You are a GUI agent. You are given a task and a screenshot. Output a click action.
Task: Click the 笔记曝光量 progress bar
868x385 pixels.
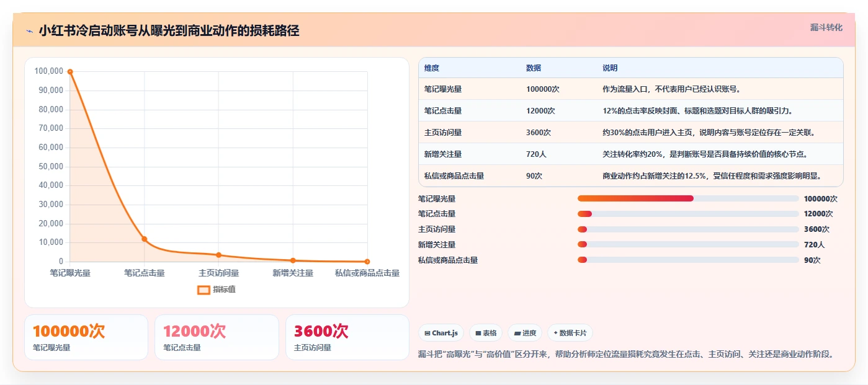[688, 198]
